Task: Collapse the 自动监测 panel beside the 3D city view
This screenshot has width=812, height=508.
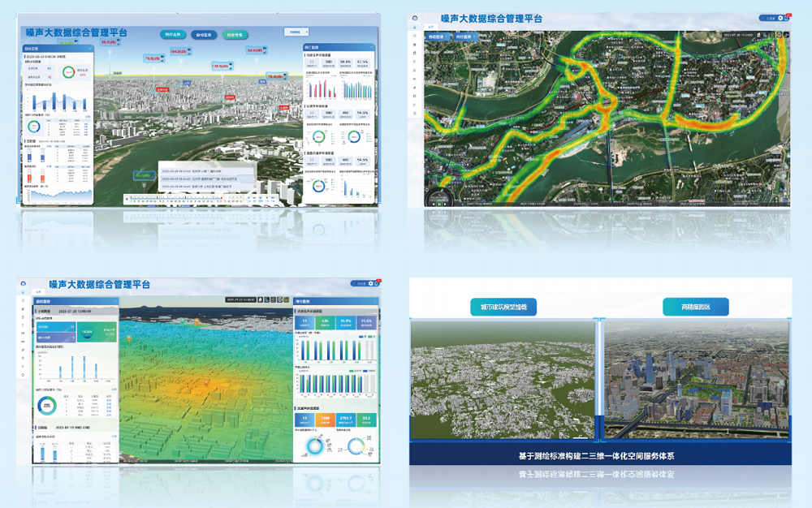Action: (x=90, y=48)
